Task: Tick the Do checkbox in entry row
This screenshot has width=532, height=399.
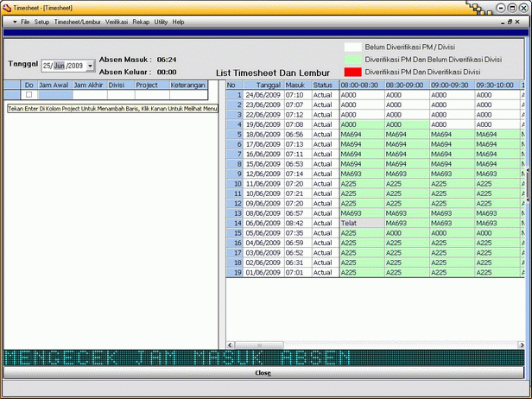Action: 28,95
